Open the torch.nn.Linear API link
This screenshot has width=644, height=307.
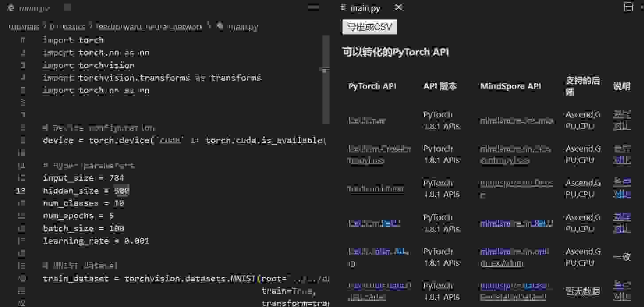(x=376, y=189)
